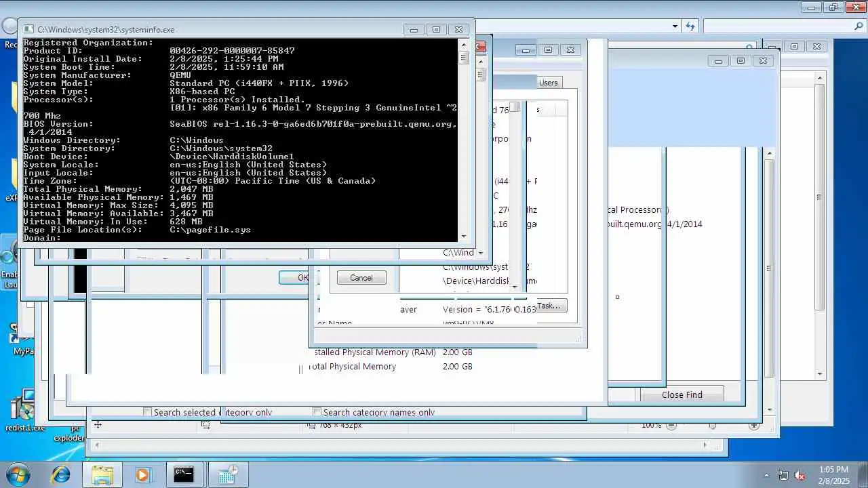Switch to the Users tab
868x488 pixels.
click(548, 83)
